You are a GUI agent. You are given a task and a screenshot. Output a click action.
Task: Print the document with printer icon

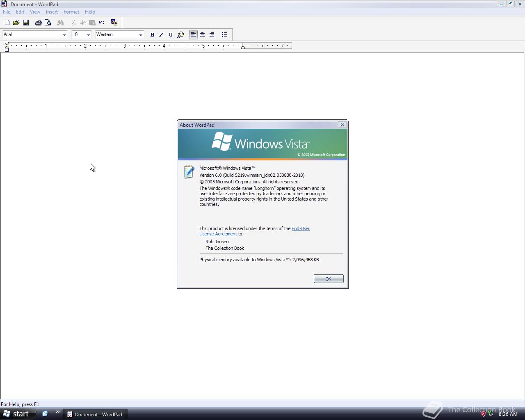[38, 23]
